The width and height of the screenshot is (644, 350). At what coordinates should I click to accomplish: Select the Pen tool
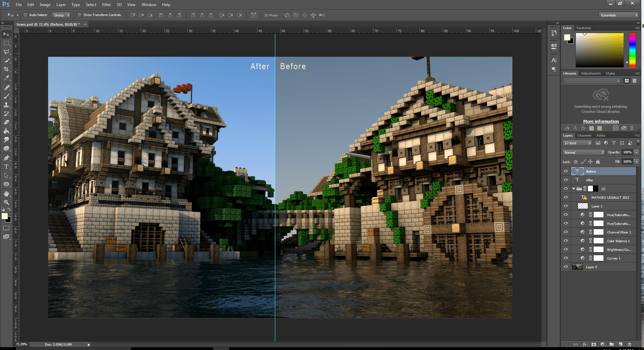[x=6, y=158]
